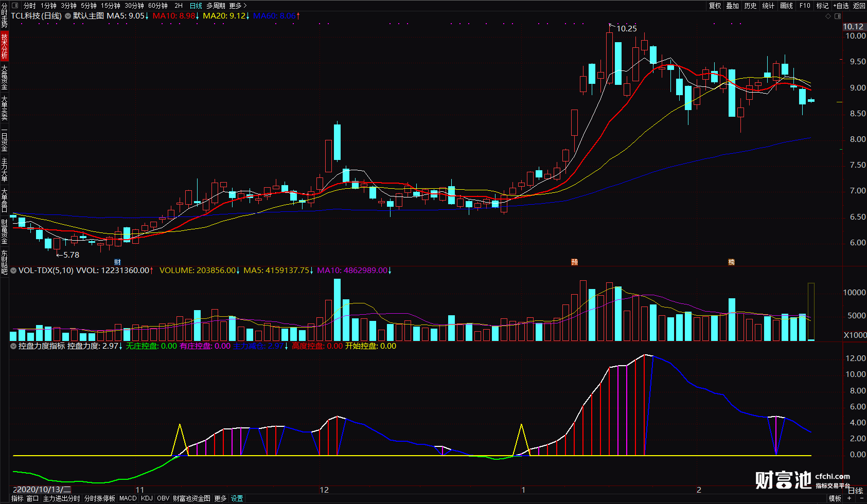Select 分时涨停板 indicator

coord(99,498)
